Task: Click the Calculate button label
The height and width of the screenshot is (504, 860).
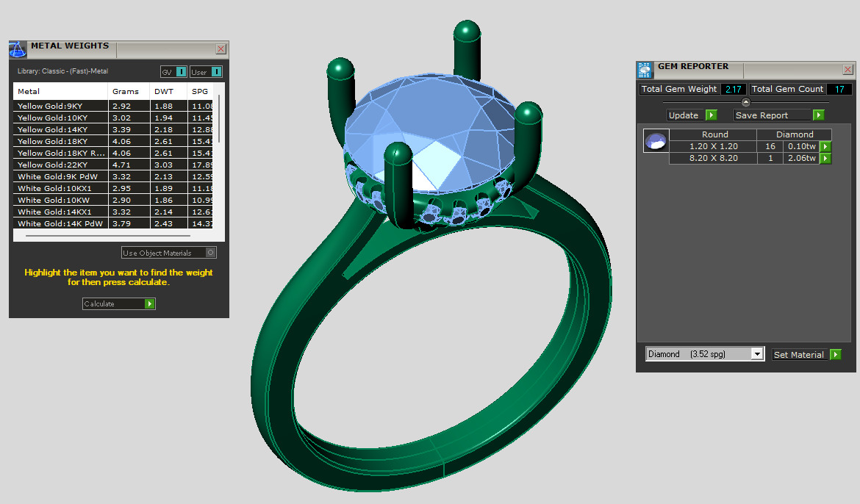Action: pos(99,304)
